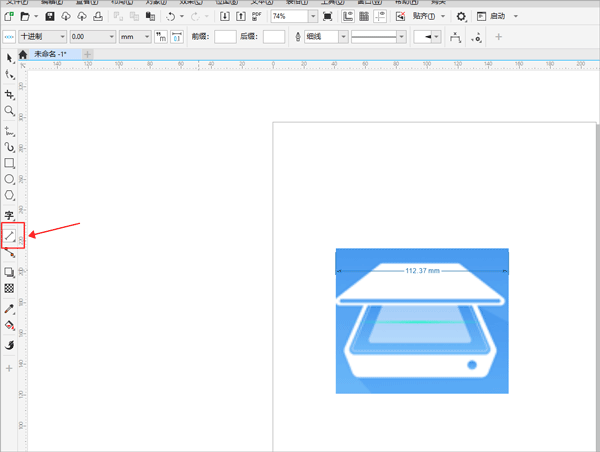Click the toolbox quick customize plus button

[x=9, y=369]
